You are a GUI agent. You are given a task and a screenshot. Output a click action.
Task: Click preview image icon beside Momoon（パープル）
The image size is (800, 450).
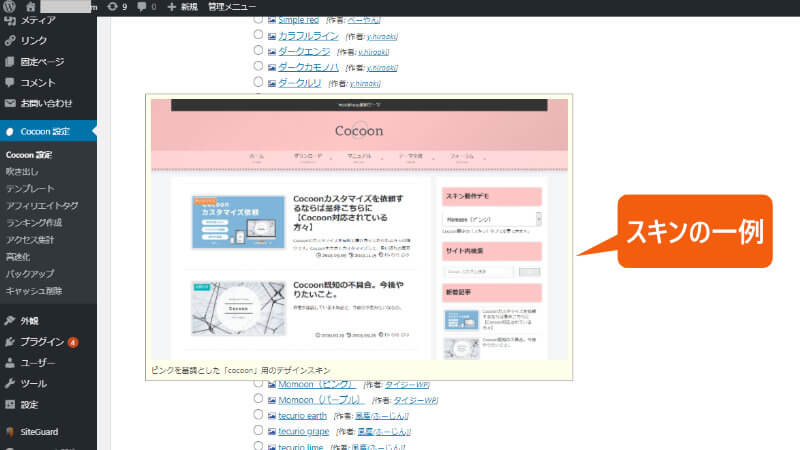click(272, 400)
